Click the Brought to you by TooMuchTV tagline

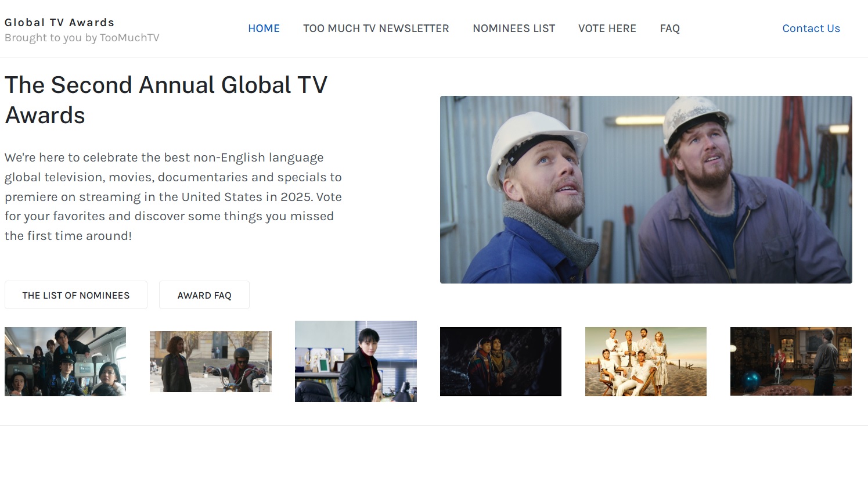coord(82,37)
